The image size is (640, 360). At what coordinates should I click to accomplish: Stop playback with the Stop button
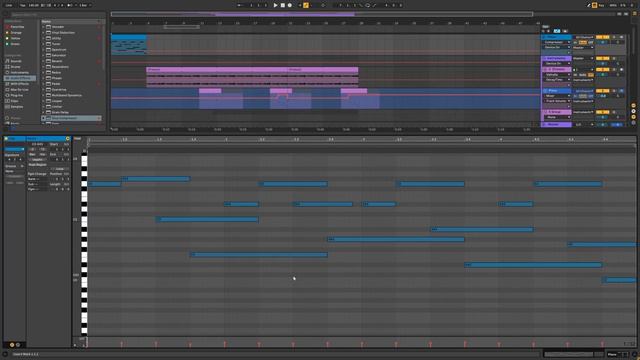pyautogui.click(x=282, y=5)
